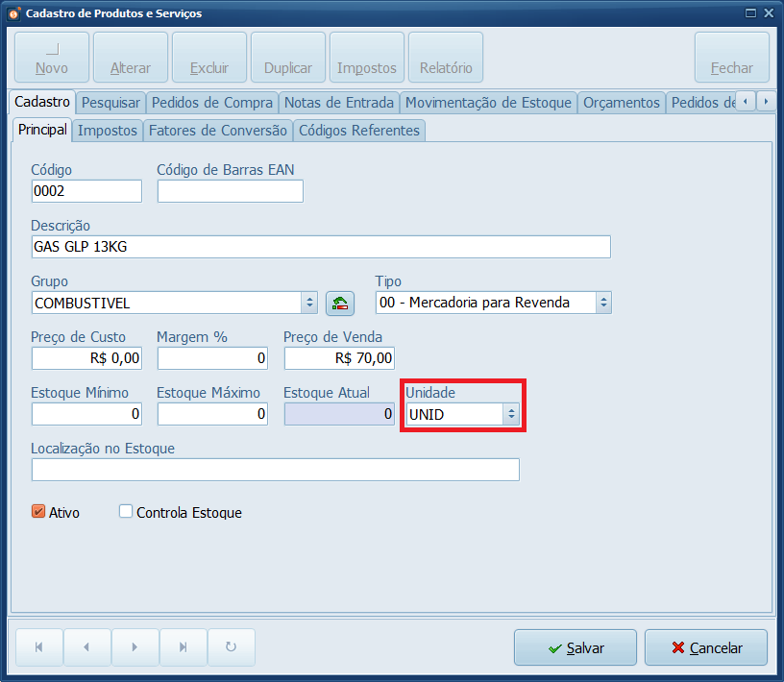Select the Fatores de Conversão tab

218,131
